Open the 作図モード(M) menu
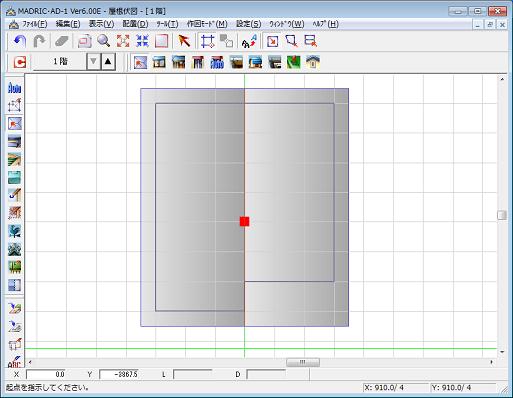Screen dimensions: 513x398 click(x=207, y=24)
